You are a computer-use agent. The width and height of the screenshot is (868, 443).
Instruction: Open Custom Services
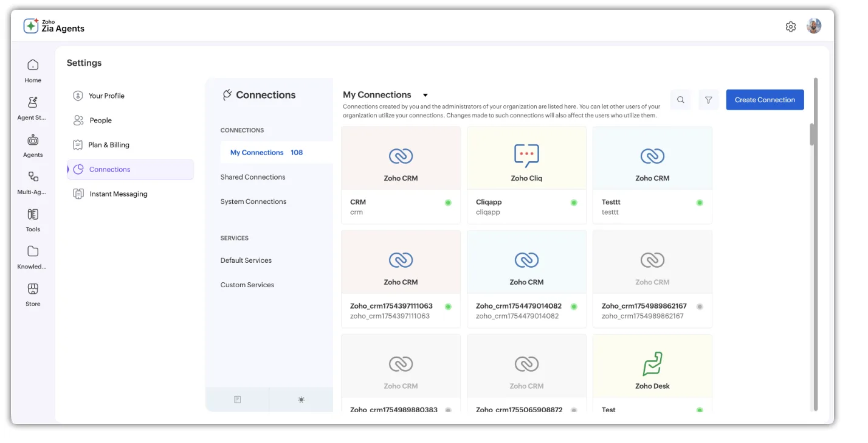[x=247, y=285]
